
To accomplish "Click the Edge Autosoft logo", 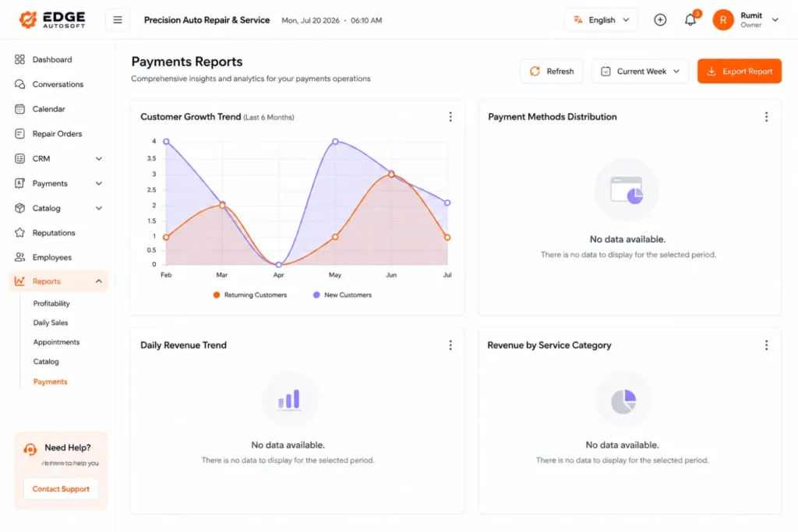I will click(52, 19).
